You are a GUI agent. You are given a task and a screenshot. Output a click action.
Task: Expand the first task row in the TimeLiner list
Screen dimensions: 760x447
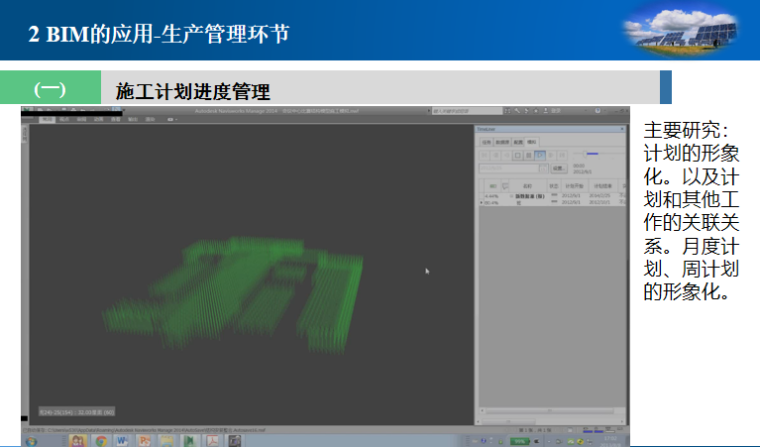click(x=511, y=196)
